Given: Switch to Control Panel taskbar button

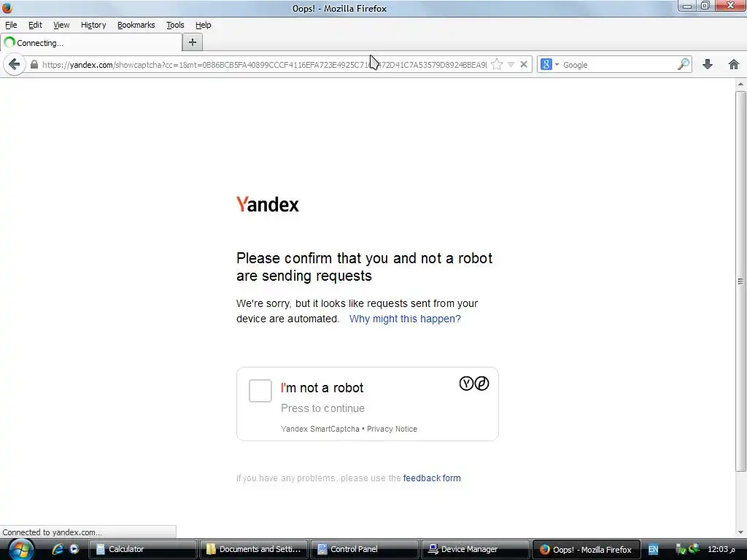Looking at the screenshot, I should [x=365, y=550].
